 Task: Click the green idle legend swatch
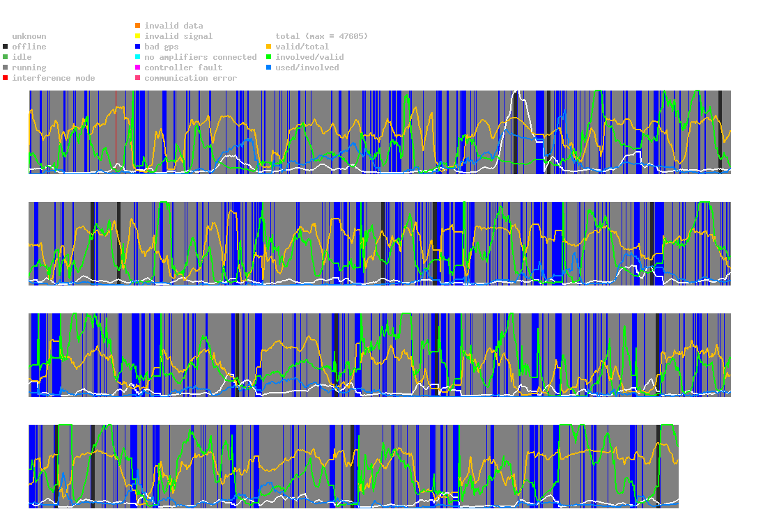coord(6,57)
